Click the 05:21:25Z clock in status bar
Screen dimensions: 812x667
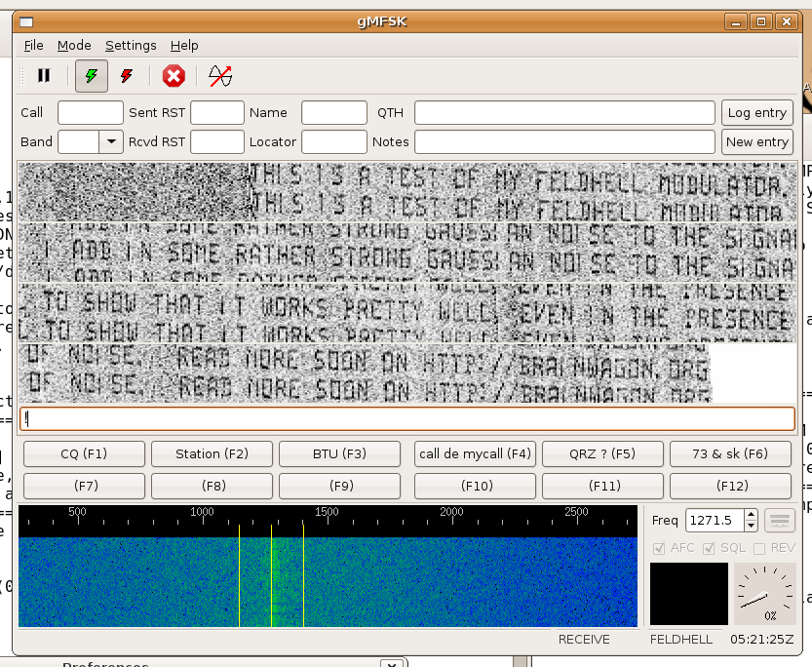(761, 640)
